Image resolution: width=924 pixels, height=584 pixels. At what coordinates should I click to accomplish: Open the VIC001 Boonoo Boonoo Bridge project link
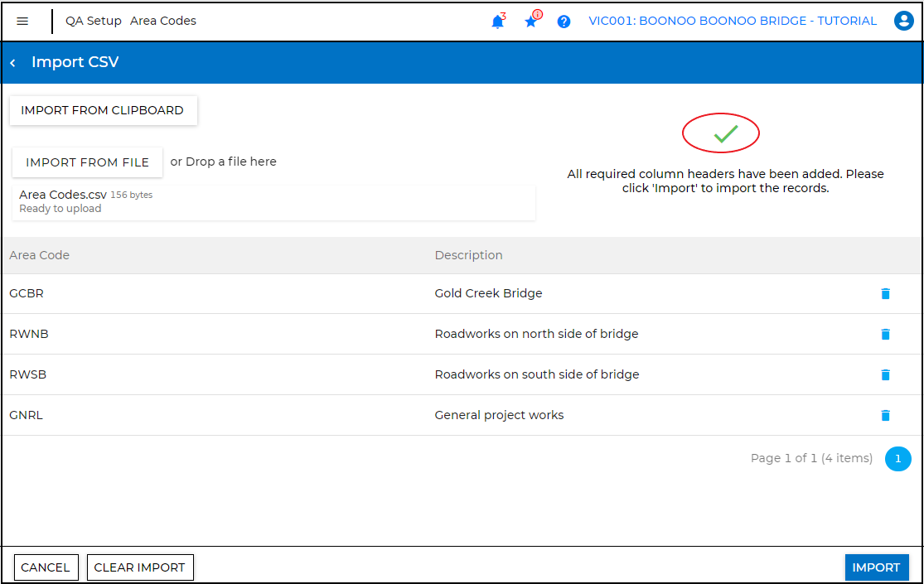(732, 22)
